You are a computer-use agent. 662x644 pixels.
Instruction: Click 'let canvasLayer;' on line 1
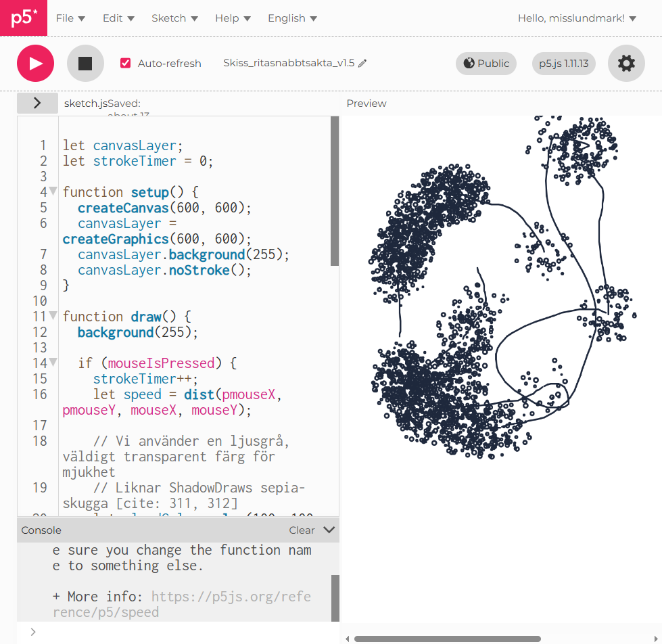click(123, 145)
